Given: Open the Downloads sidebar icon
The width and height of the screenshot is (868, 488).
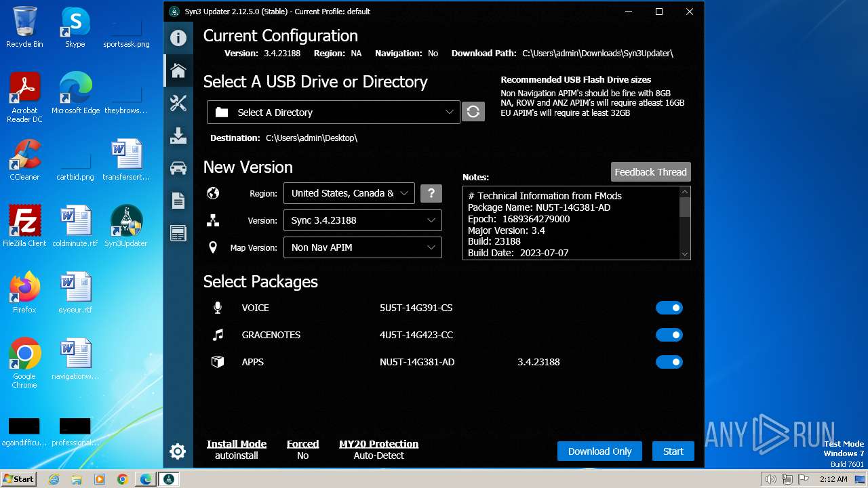Looking at the screenshot, I should [178, 136].
